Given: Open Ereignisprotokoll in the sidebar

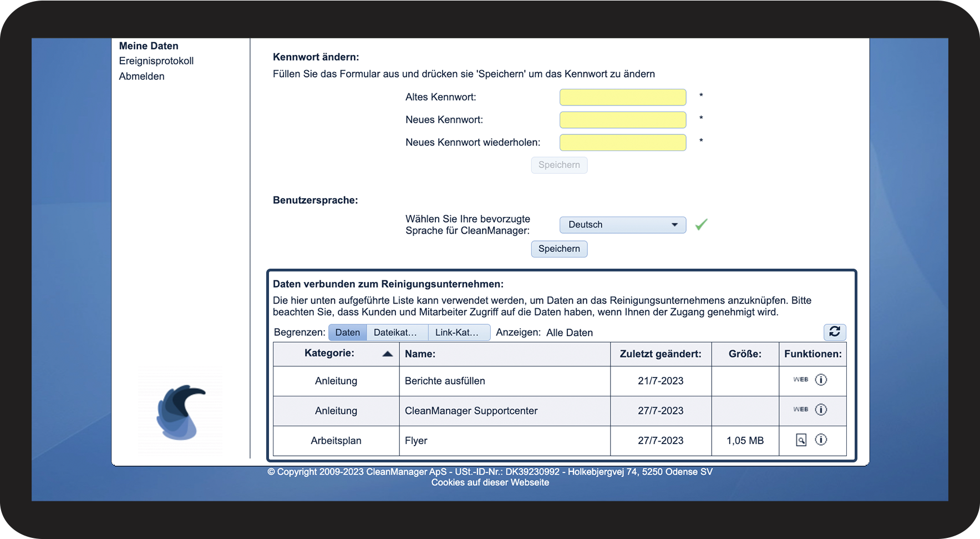Looking at the screenshot, I should pyautogui.click(x=156, y=61).
